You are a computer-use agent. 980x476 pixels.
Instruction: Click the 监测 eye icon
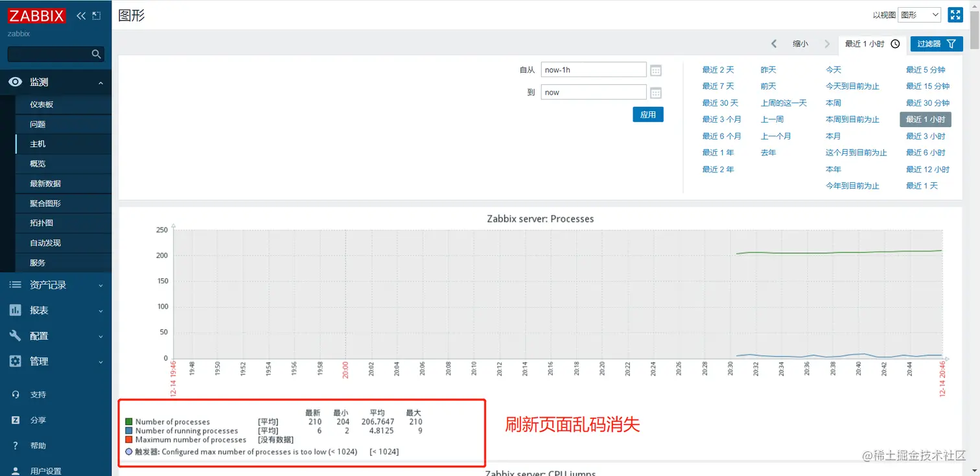click(x=15, y=82)
